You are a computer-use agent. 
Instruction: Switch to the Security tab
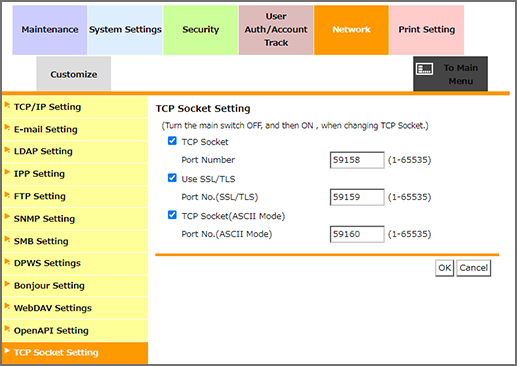201,30
